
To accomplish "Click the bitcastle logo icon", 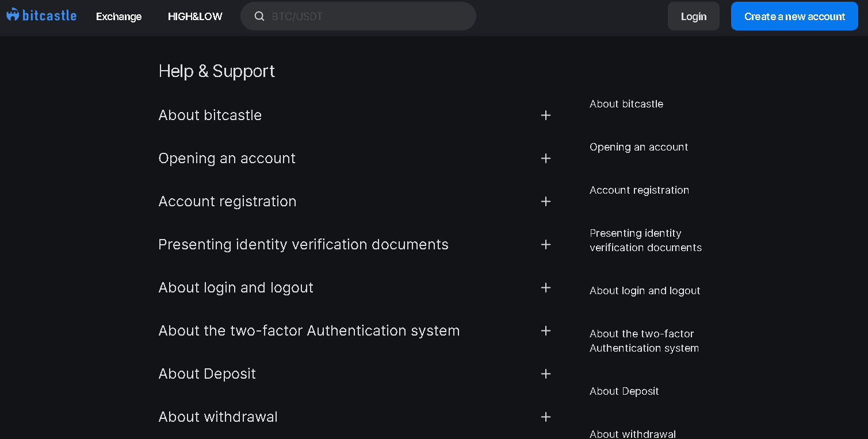I will tap(13, 15).
